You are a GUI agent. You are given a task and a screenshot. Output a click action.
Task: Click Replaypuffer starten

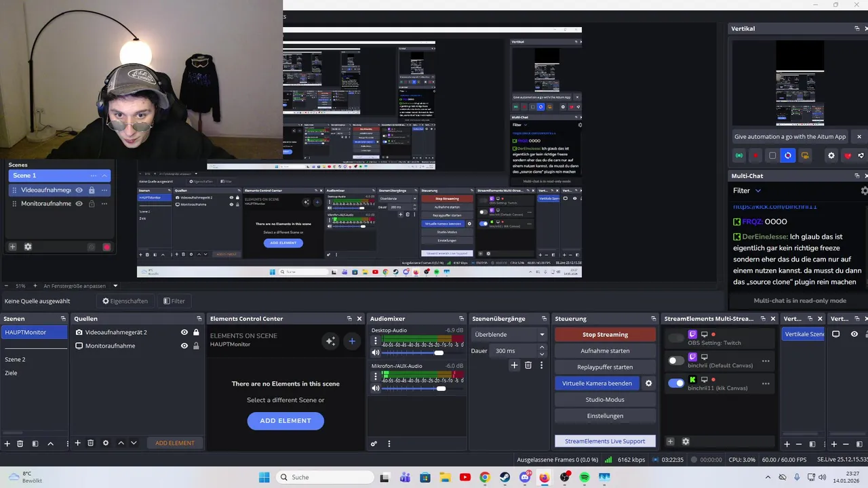(x=605, y=367)
